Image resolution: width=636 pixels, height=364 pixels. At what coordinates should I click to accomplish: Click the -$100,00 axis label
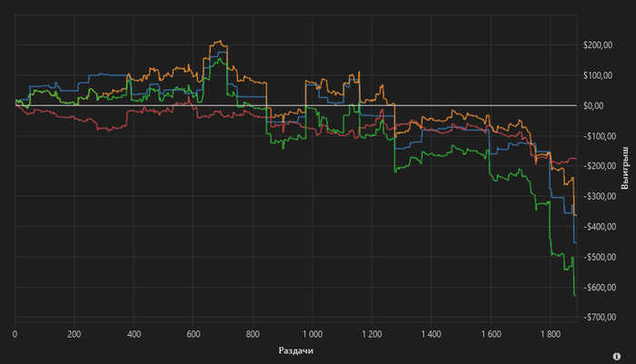click(x=598, y=136)
